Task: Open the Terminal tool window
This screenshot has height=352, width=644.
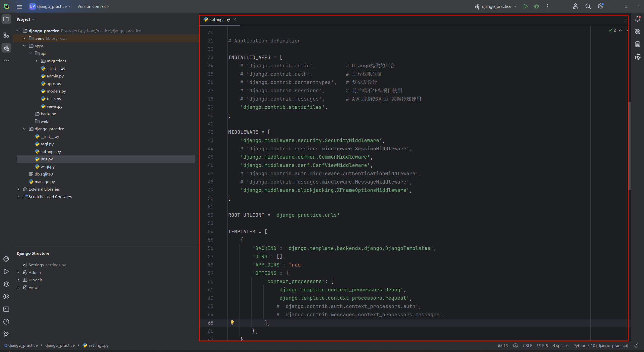Action: click(x=6, y=309)
